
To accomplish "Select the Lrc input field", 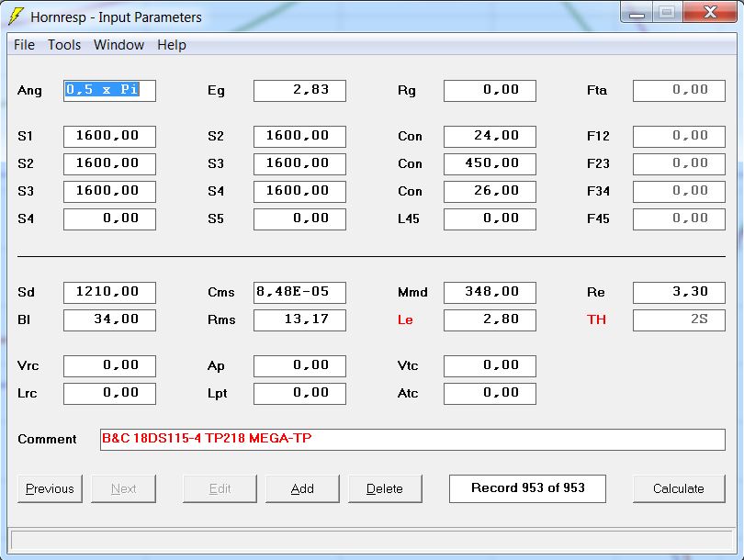I will [109, 394].
